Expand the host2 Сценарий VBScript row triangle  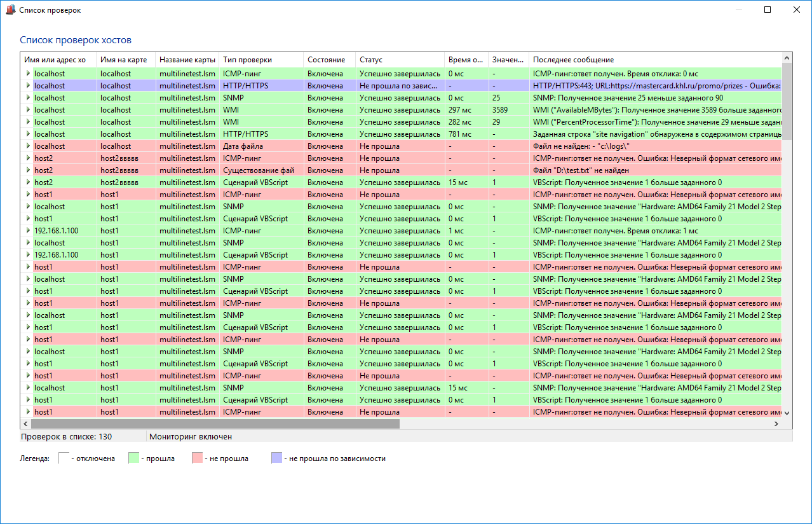(28, 183)
